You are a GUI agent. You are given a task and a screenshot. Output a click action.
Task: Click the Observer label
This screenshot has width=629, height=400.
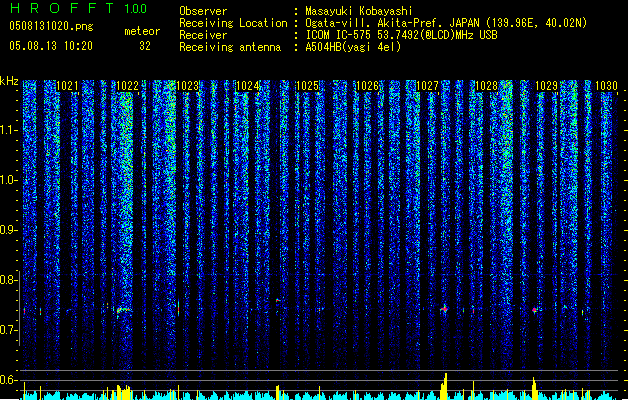pos(203,11)
